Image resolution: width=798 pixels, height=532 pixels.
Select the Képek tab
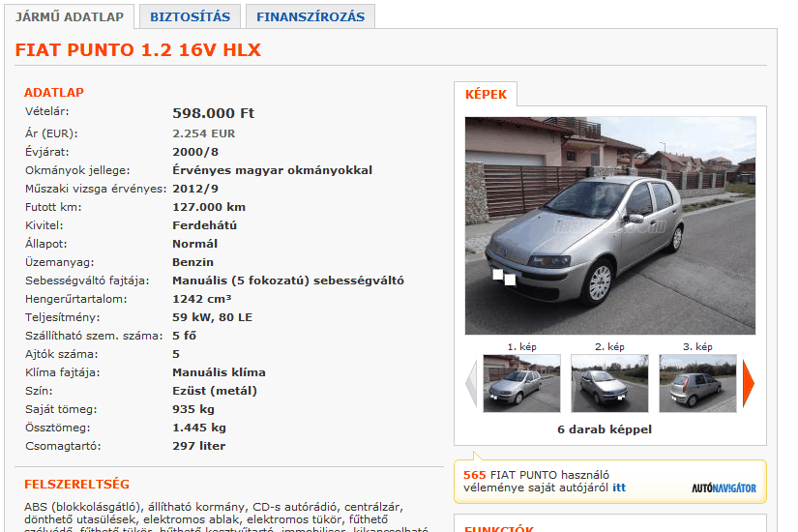(486, 94)
